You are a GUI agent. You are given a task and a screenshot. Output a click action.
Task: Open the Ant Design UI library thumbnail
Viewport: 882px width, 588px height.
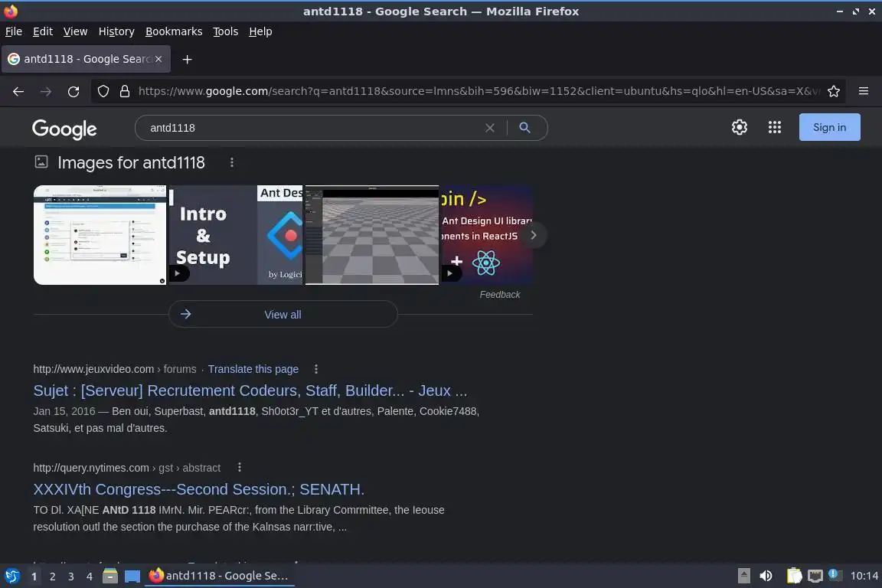pos(487,235)
